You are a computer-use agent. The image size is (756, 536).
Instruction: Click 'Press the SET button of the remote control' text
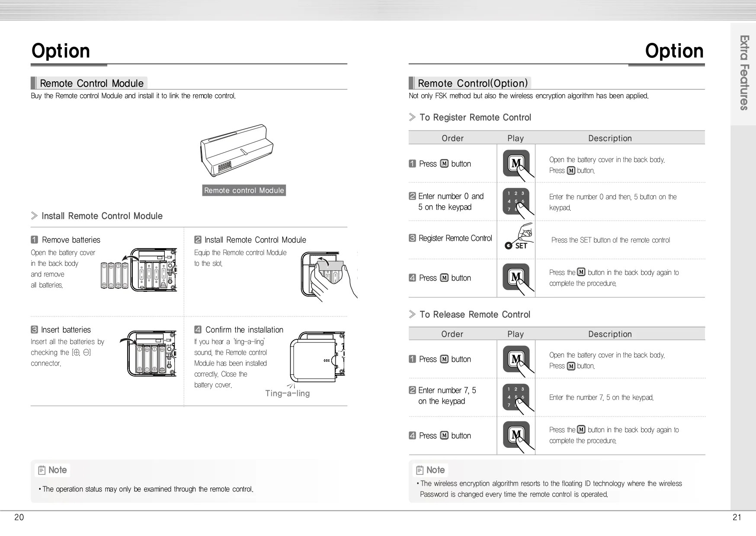(611, 240)
